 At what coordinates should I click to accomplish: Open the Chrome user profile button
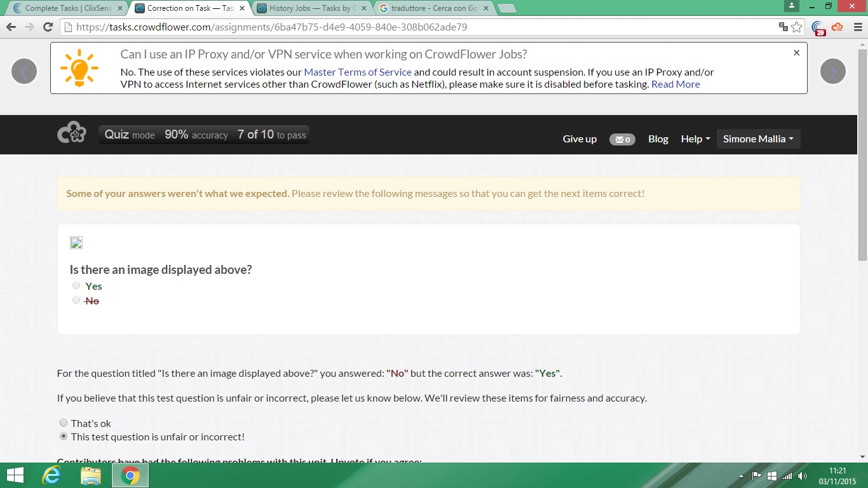point(792,6)
